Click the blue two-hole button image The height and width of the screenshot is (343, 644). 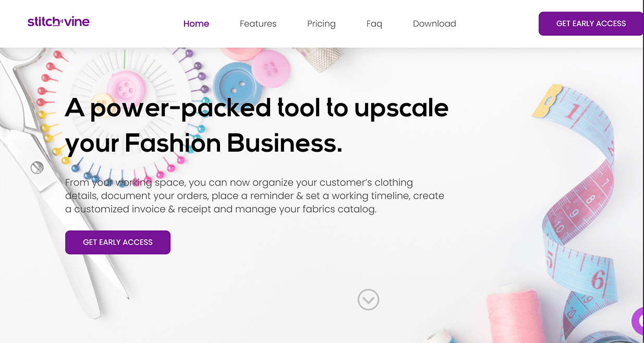237,83
